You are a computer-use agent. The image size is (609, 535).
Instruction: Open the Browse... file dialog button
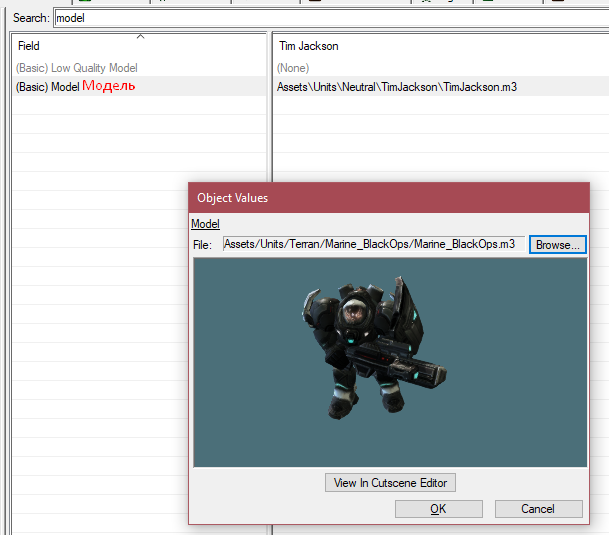coord(558,245)
